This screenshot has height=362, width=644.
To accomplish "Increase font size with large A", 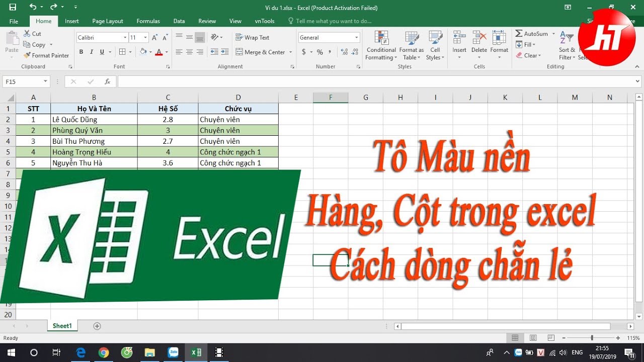I will (155, 38).
